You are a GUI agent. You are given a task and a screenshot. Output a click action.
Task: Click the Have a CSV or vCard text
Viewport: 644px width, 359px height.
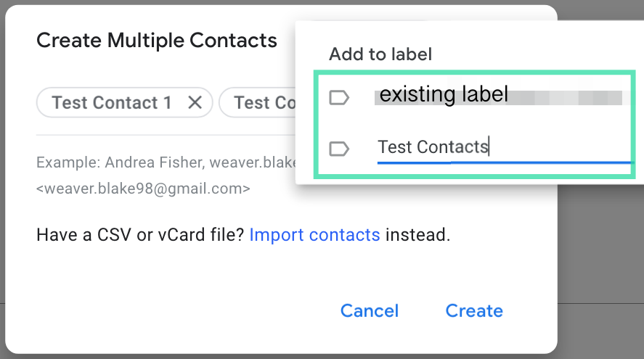pyautogui.click(x=140, y=235)
